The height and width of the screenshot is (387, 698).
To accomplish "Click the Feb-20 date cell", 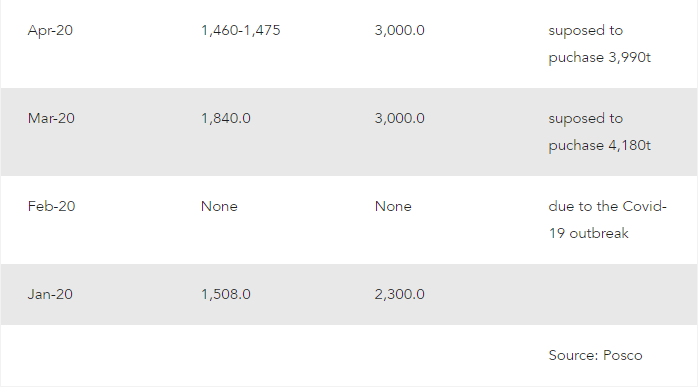I will click(51, 206).
